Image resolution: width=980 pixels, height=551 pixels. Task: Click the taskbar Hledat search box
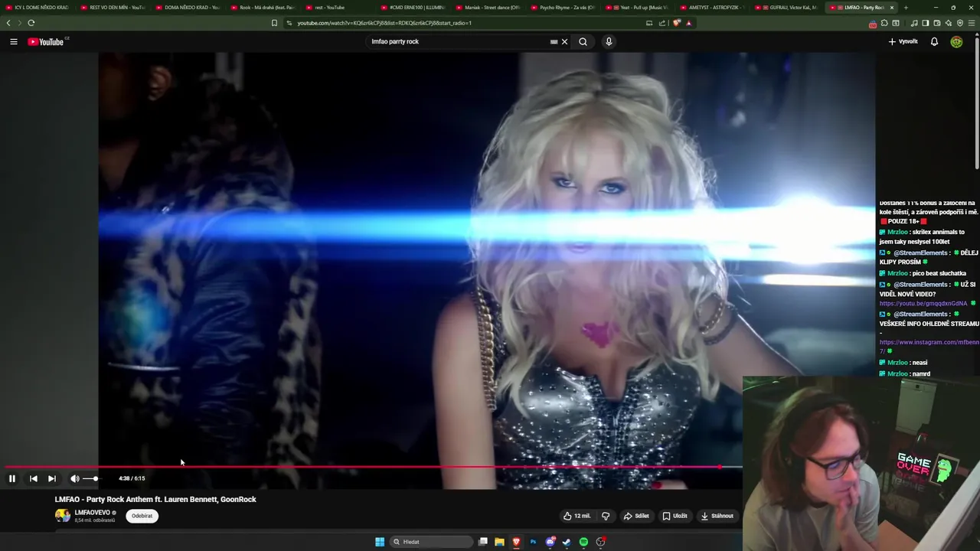(431, 542)
